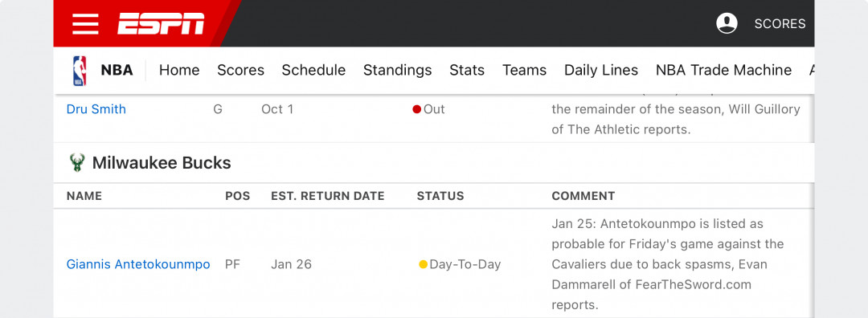Viewport: 868px width, 318px height.
Task: Switch to the Schedule tab
Action: click(x=314, y=70)
